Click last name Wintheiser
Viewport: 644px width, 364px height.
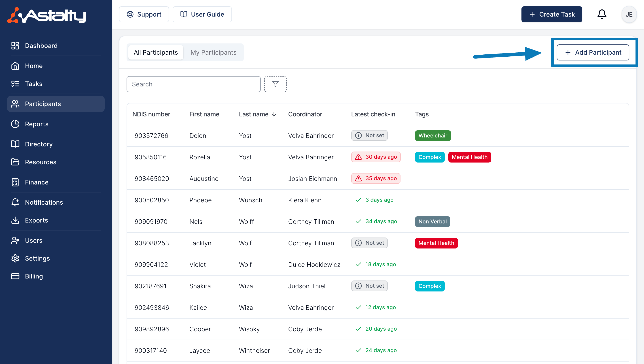(254, 351)
